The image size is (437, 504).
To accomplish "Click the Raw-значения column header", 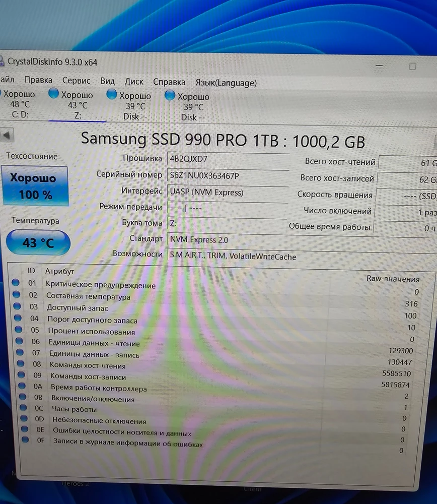I will (393, 279).
